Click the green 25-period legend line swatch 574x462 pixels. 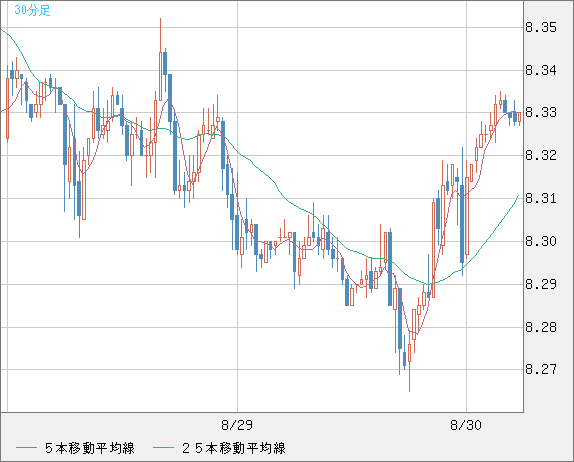tap(163, 448)
